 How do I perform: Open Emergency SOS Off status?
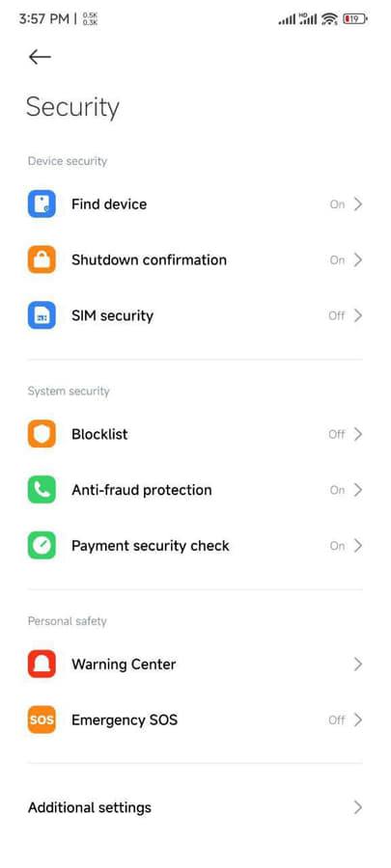[336, 720]
